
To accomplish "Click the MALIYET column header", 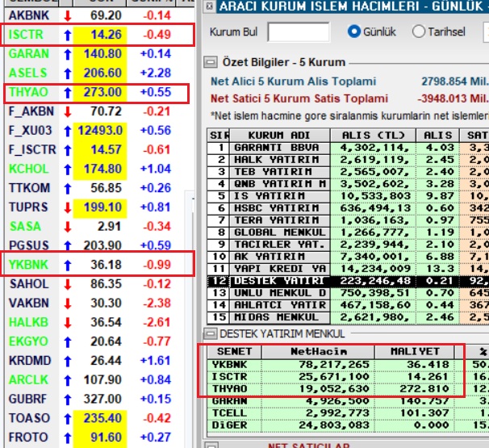I will coord(414,353).
